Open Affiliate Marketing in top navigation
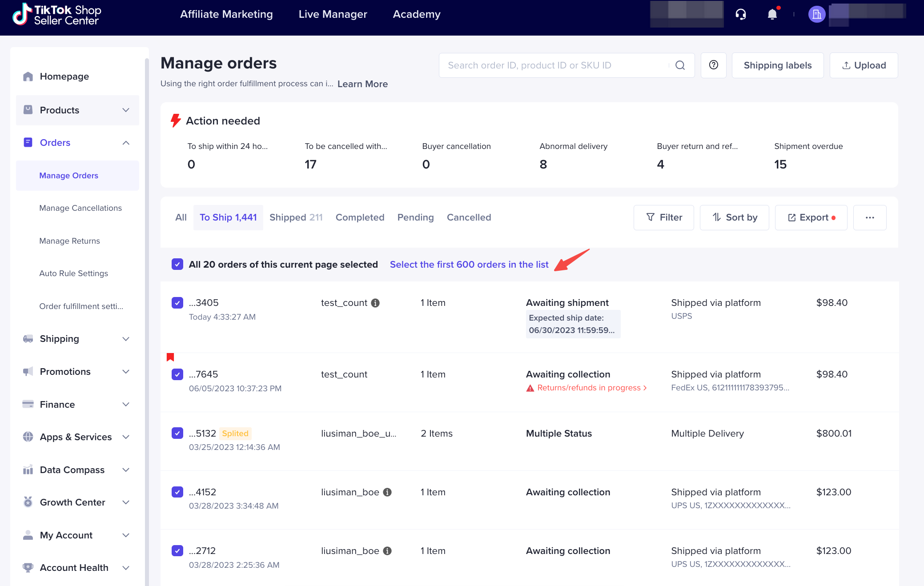The width and height of the screenshot is (924, 586). (226, 14)
